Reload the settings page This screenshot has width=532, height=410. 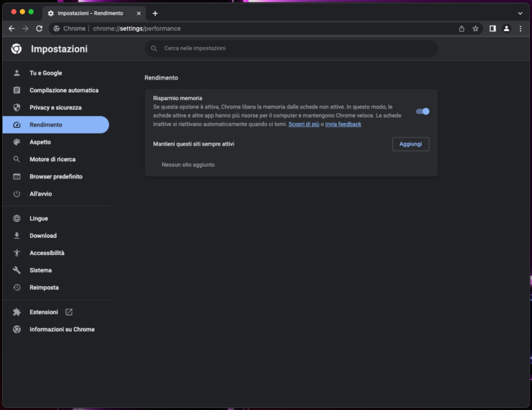pos(39,28)
